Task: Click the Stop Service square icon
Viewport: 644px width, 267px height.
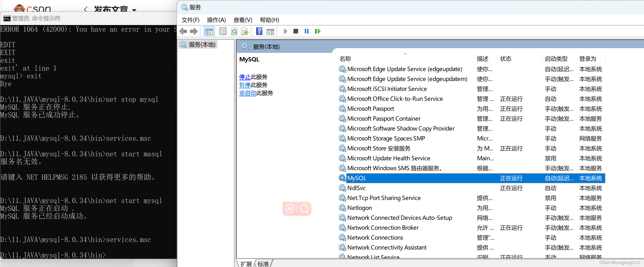Action: pyautogui.click(x=296, y=31)
